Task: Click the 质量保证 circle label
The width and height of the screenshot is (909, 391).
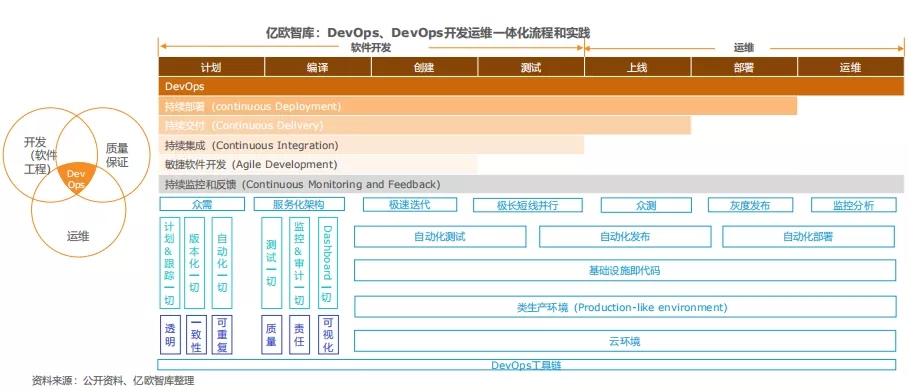Action: [x=117, y=155]
